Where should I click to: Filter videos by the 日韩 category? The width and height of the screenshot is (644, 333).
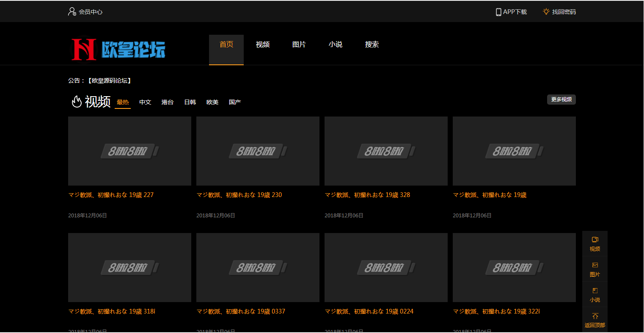(190, 102)
